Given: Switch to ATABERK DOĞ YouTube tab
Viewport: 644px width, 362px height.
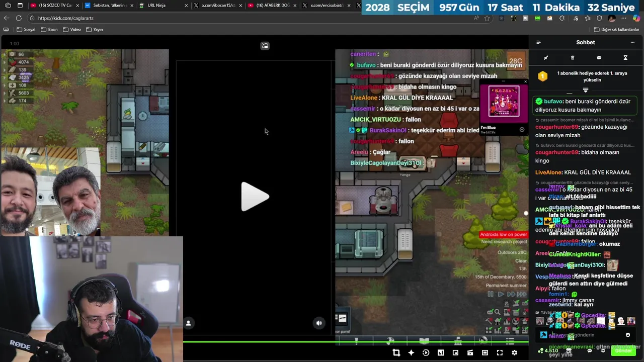Looking at the screenshot, I should pyautogui.click(x=272, y=6).
